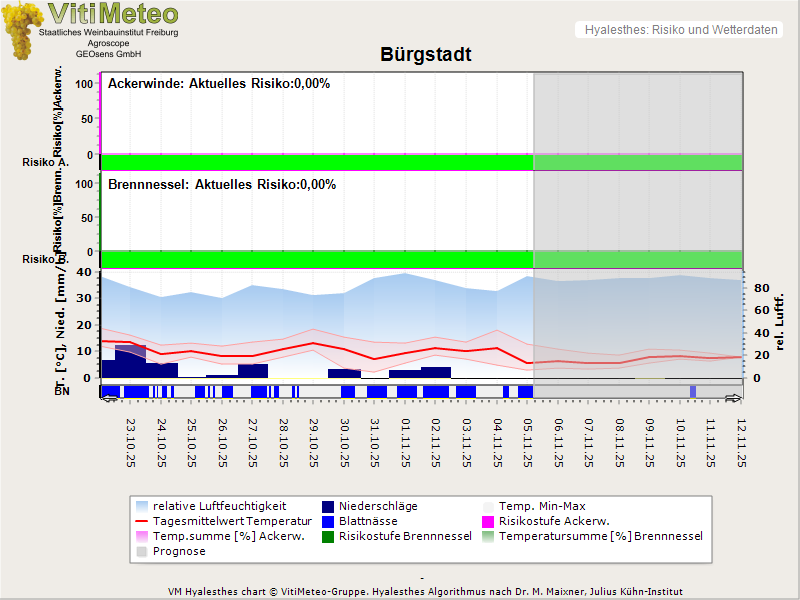
Task: Click the relative Luftfeuchtigkeit legend swatch
Action: [142, 507]
